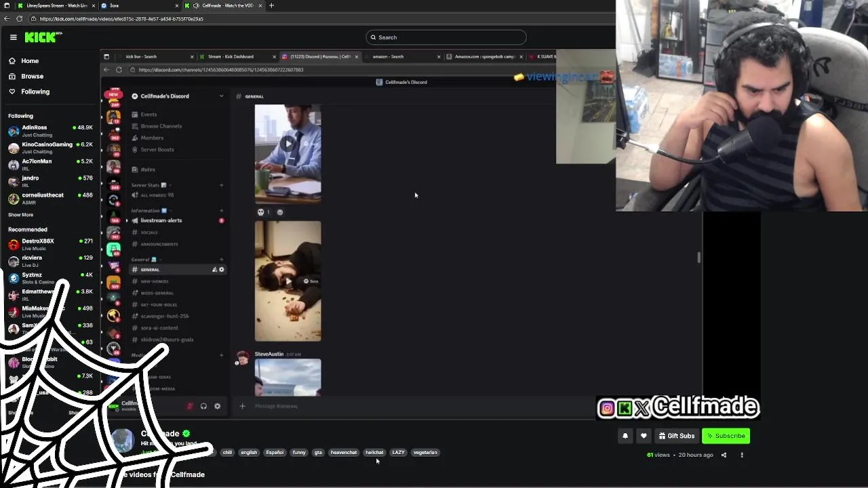Viewport: 868px width, 488px height.
Task: Add channel to Information category
Action: coord(221,211)
